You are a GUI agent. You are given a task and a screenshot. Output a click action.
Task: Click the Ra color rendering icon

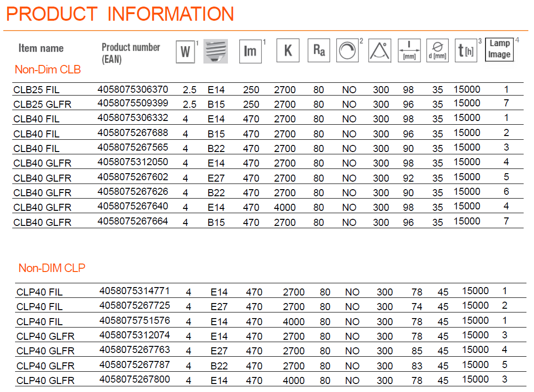click(319, 50)
